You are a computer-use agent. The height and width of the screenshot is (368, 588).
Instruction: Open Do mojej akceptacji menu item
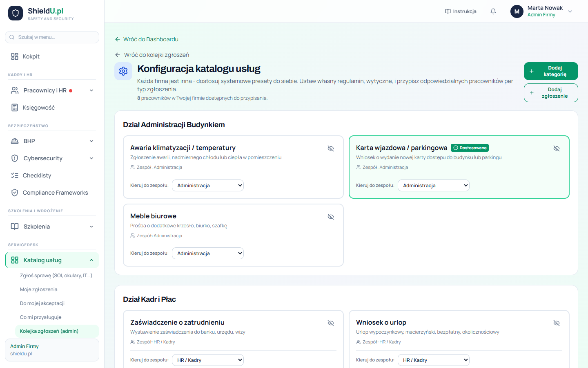(57, 303)
